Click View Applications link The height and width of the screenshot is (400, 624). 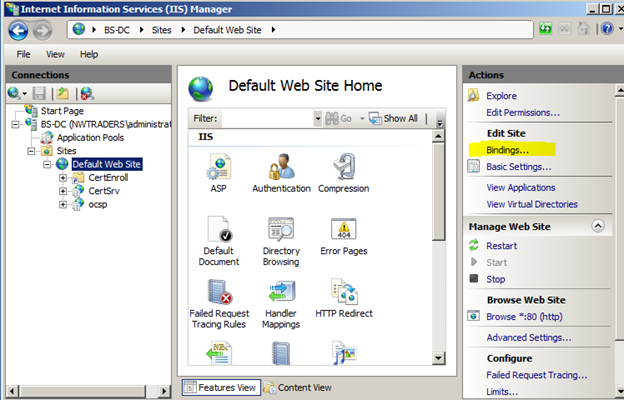pyautogui.click(x=521, y=187)
